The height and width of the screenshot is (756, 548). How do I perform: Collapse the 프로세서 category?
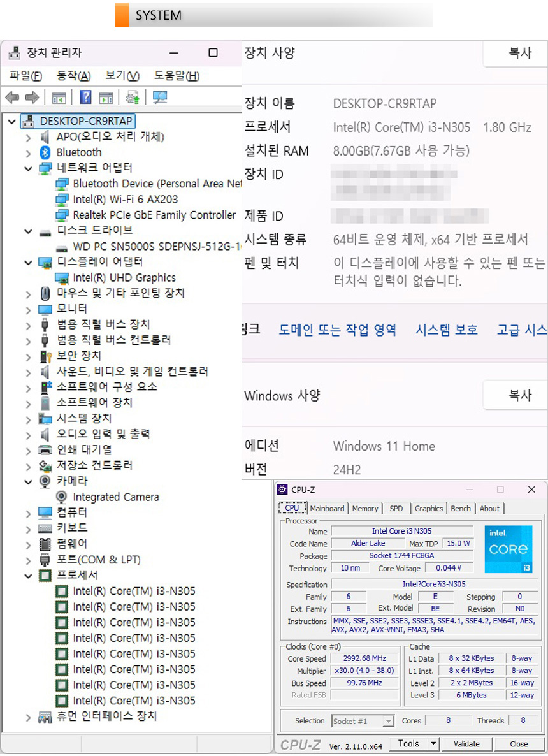tap(28, 576)
